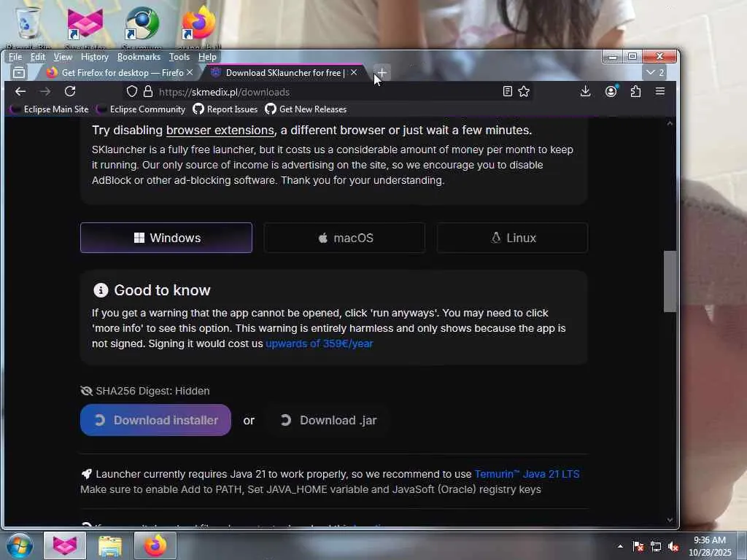Open Get New Releases bookmark
This screenshot has width=747, height=560.
(x=306, y=109)
